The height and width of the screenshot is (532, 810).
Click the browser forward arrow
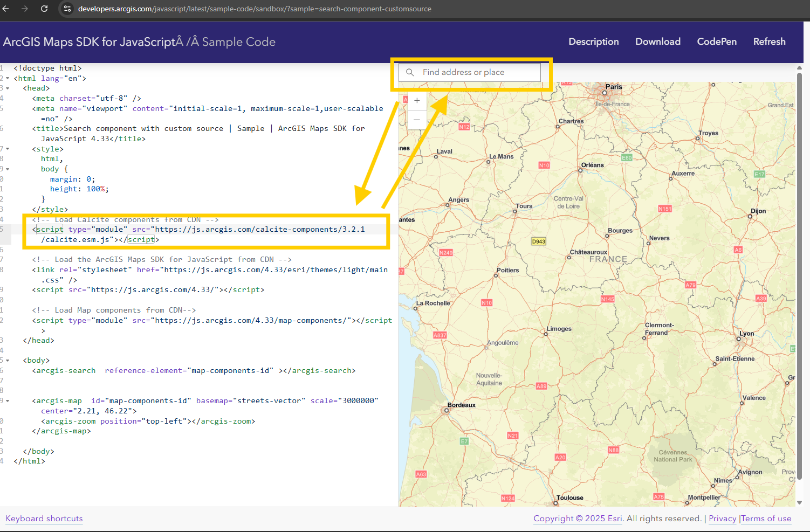pyautogui.click(x=25, y=9)
